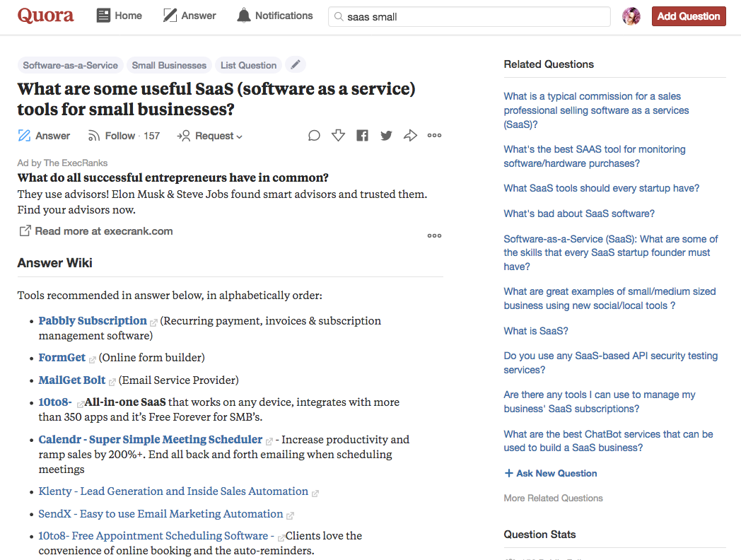
Task: Open Calendr - Super Simple Meeting Scheduler link
Action: (151, 440)
